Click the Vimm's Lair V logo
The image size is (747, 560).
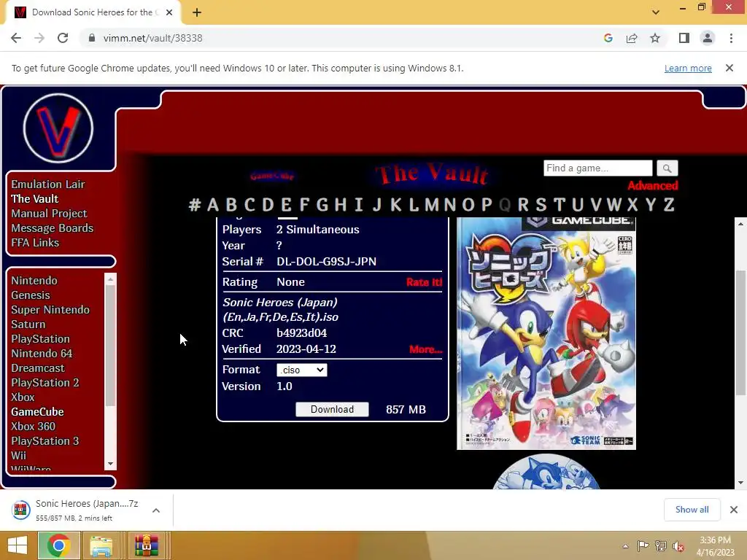(x=58, y=128)
